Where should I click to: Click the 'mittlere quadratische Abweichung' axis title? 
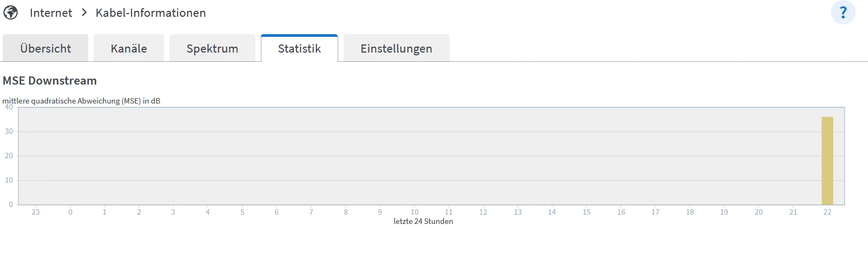pyautogui.click(x=81, y=101)
